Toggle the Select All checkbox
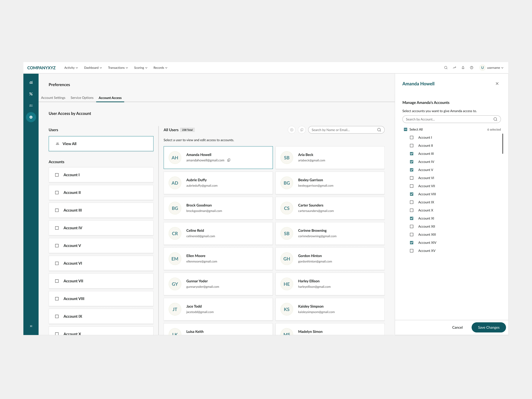The image size is (532, 399). (x=405, y=129)
